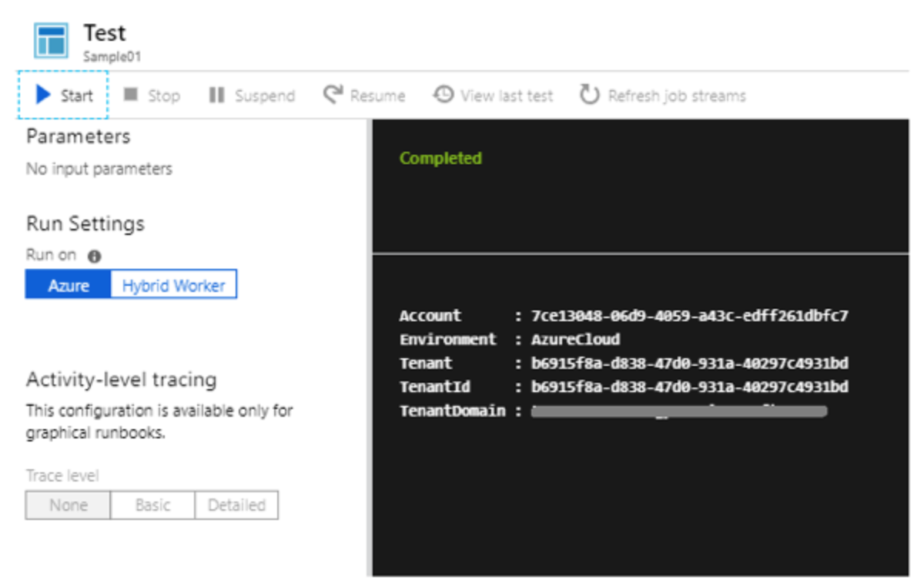This screenshot has height=587, width=924.
Task: Click the Test title heading
Action: click(105, 32)
